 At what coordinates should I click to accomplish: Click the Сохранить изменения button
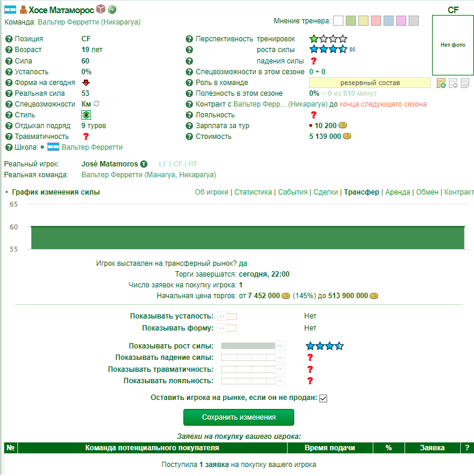tap(239, 417)
